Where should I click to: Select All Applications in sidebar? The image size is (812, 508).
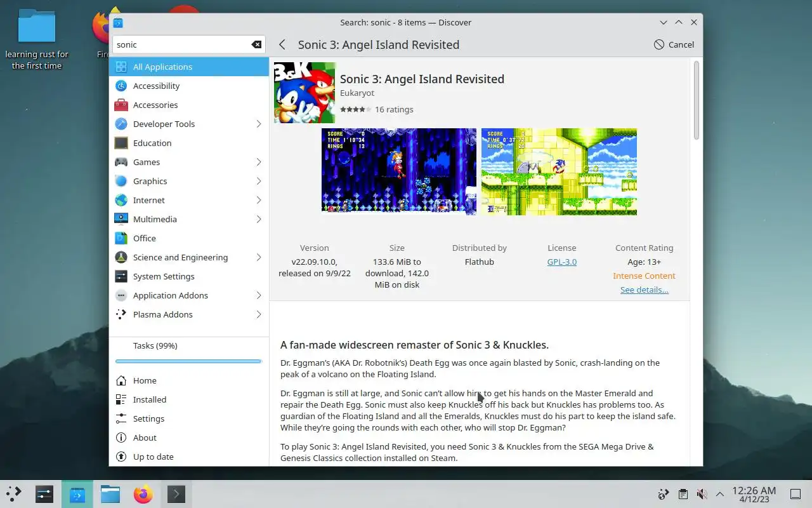pos(189,67)
